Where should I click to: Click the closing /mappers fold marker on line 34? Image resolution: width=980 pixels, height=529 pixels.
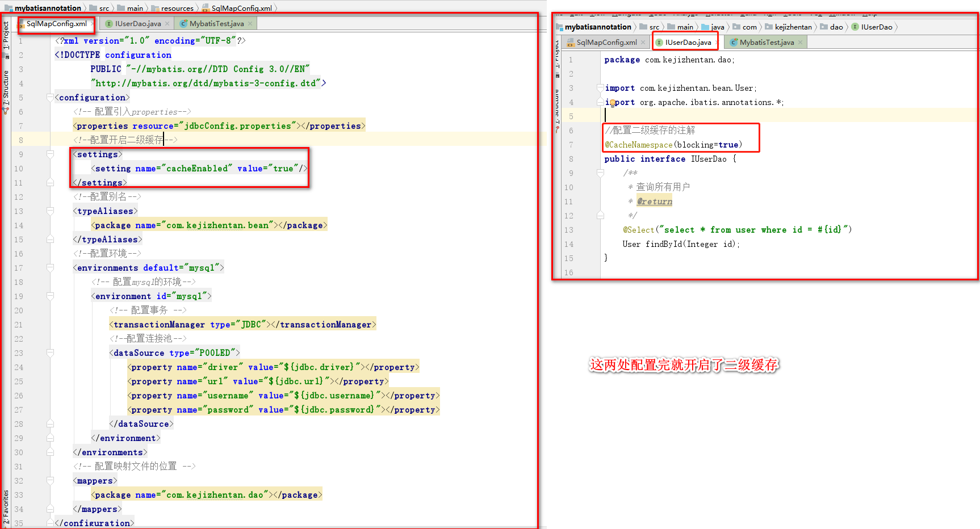[x=50, y=509]
